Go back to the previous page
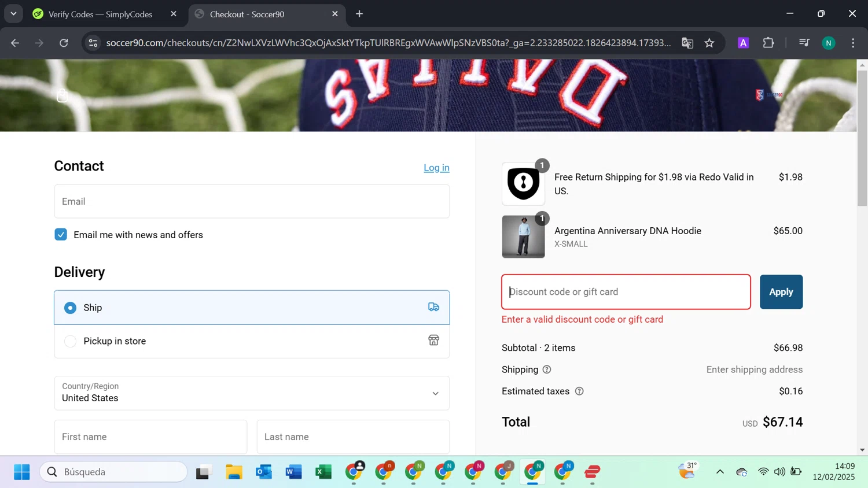The image size is (868, 488). click(x=15, y=43)
